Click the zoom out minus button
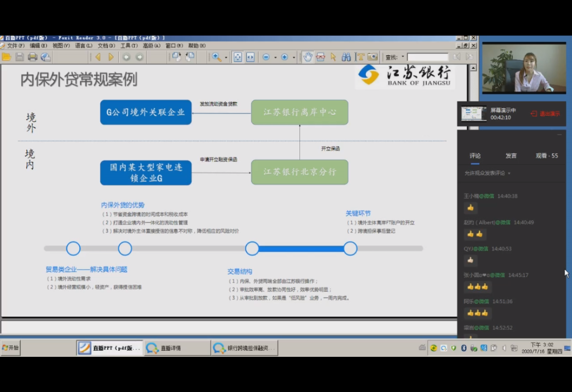The width and height of the screenshot is (572, 392). pos(266,57)
